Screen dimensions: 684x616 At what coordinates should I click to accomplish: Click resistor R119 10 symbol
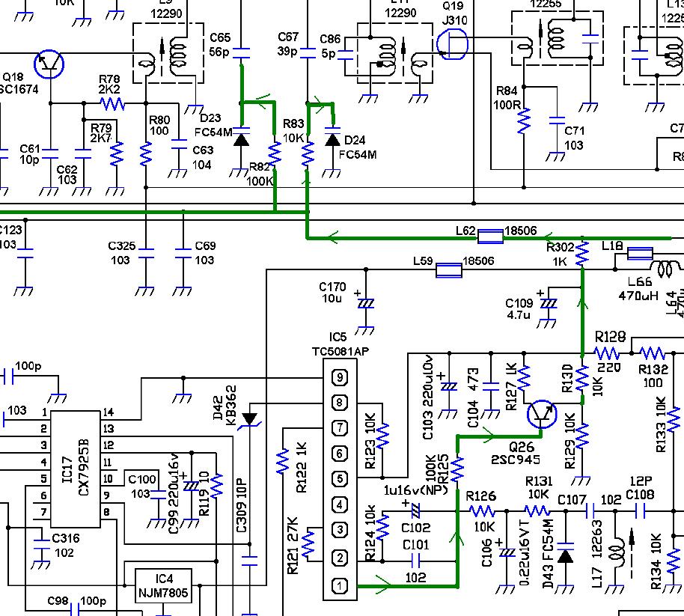pos(216,487)
